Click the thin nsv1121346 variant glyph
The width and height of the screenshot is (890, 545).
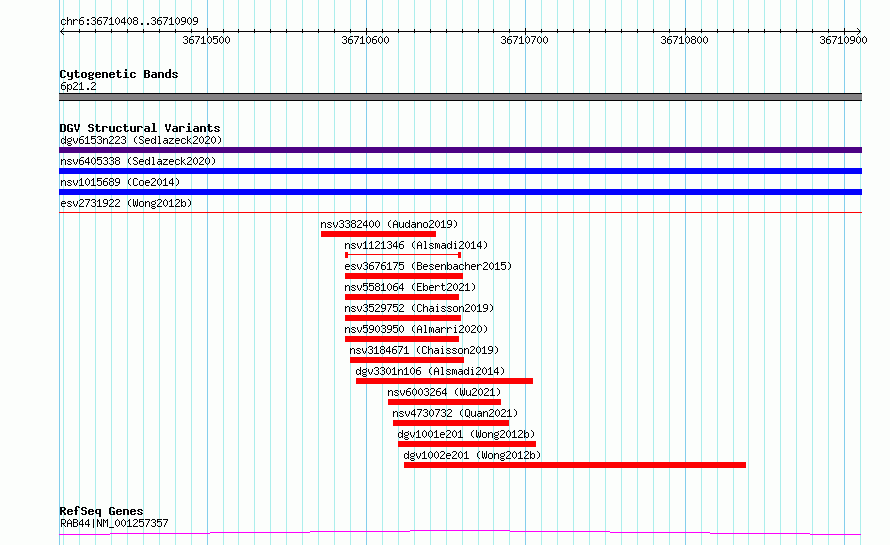[402, 255]
